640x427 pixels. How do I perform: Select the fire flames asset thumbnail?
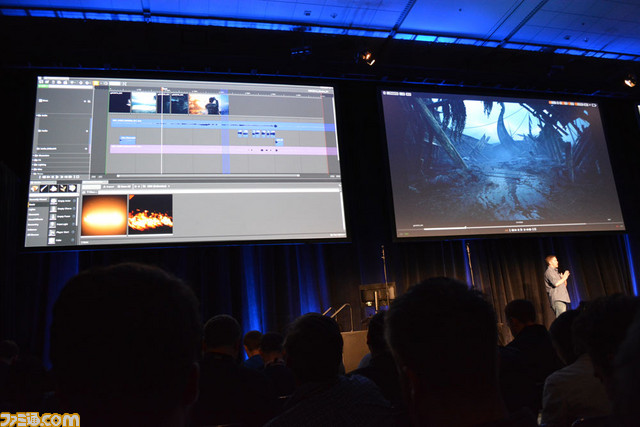(x=151, y=214)
